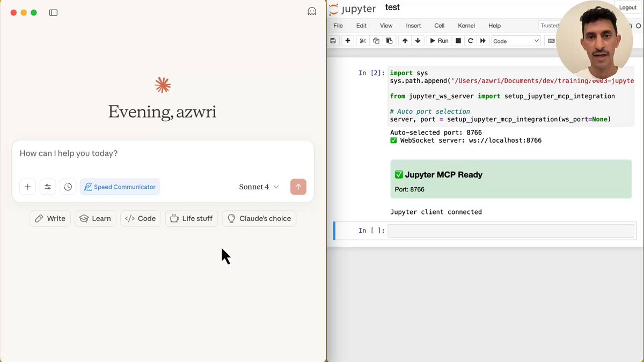The width and height of the screenshot is (644, 362).
Task: Click the 'import sys' code line
Action: pos(409,73)
